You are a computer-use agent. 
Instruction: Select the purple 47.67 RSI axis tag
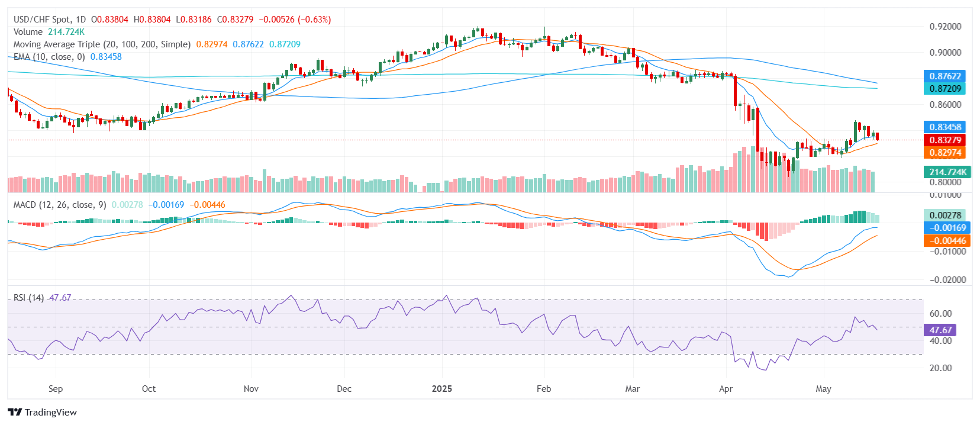tap(940, 330)
